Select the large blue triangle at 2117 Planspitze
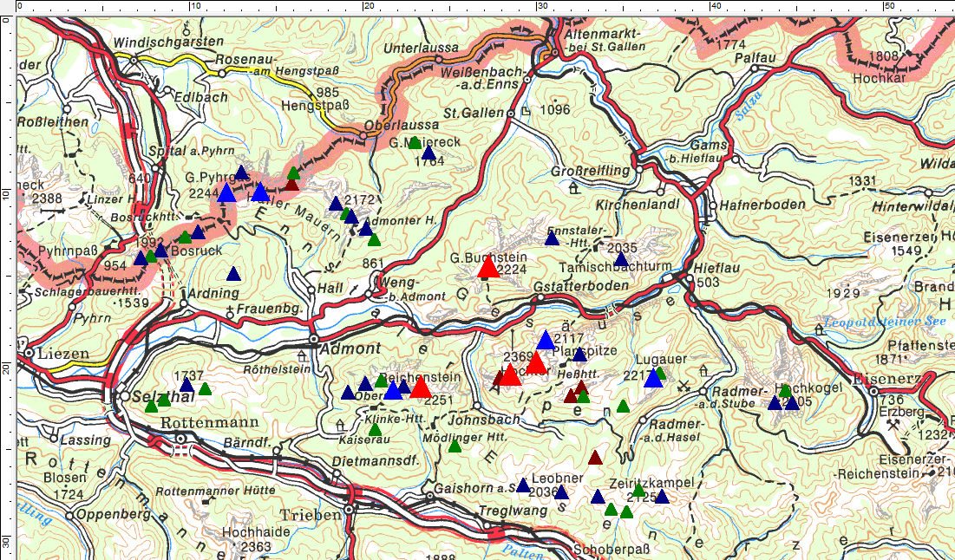Viewport: 955px width, 560px height. click(x=546, y=340)
